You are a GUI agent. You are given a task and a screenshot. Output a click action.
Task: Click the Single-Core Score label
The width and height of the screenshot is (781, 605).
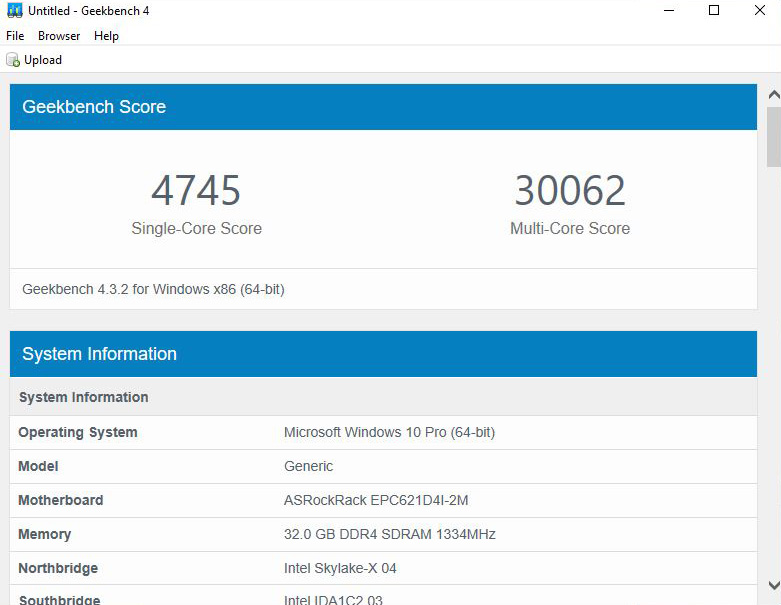196,228
